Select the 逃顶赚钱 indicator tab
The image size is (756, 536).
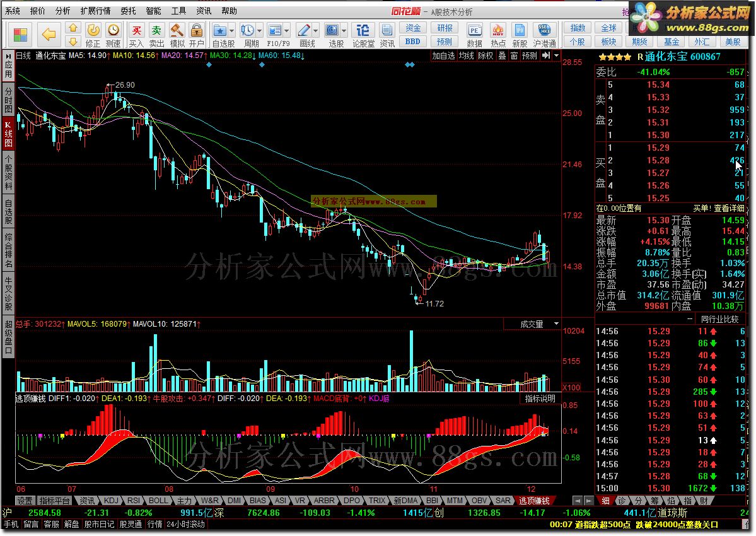point(534,500)
